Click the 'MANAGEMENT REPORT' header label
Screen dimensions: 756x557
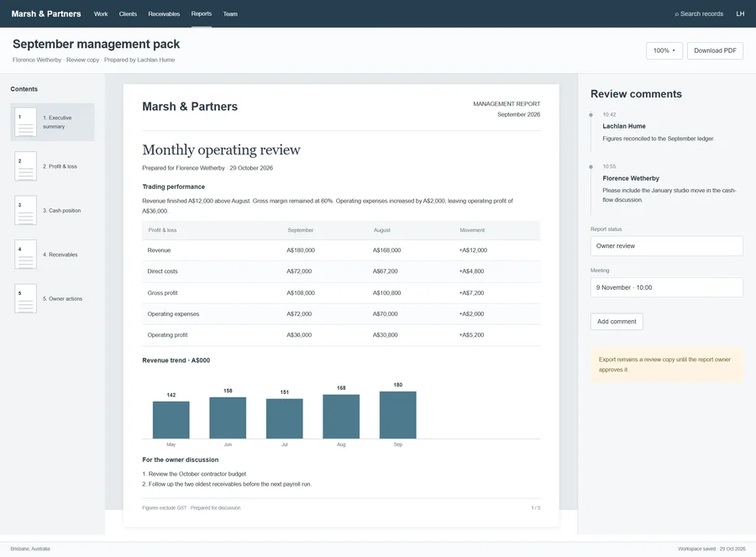click(507, 103)
